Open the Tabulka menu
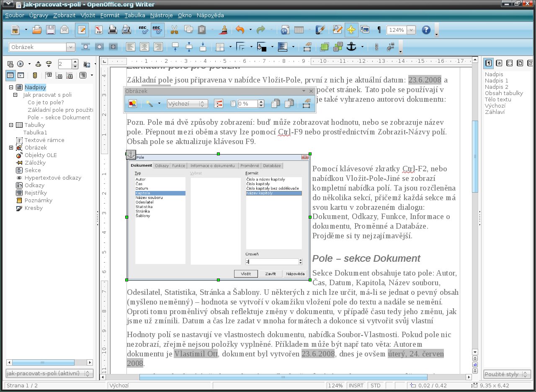Image resolution: width=536 pixels, height=392 pixels. click(x=135, y=15)
